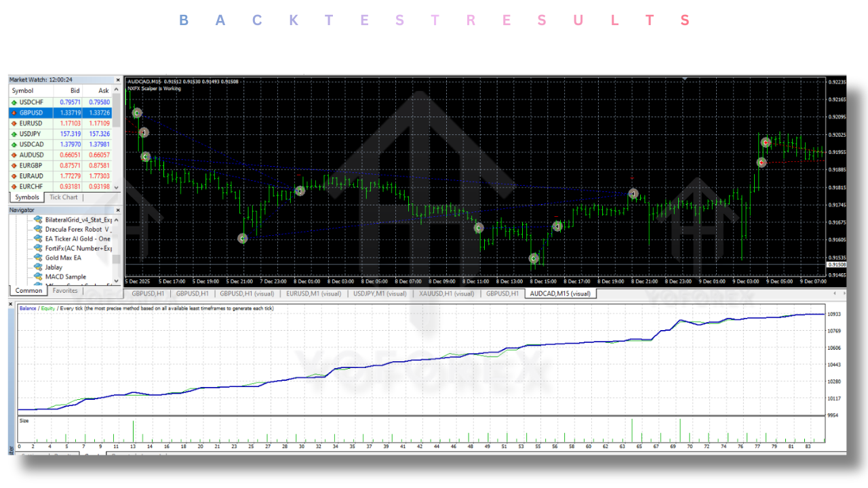The image size is (868, 488).
Task: Switch to the Symbols tab
Action: tap(26, 197)
